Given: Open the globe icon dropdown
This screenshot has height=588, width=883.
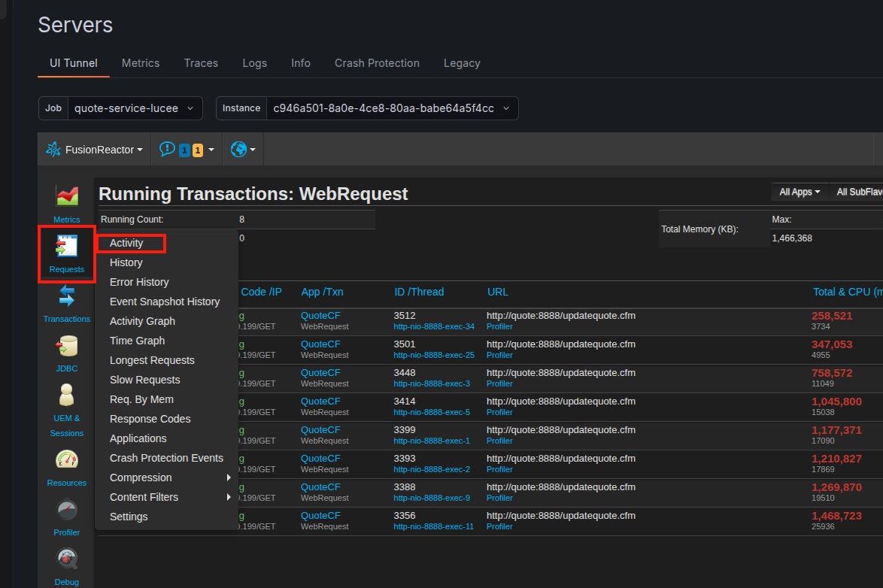Looking at the screenshot, I should (x=243, y=150).
